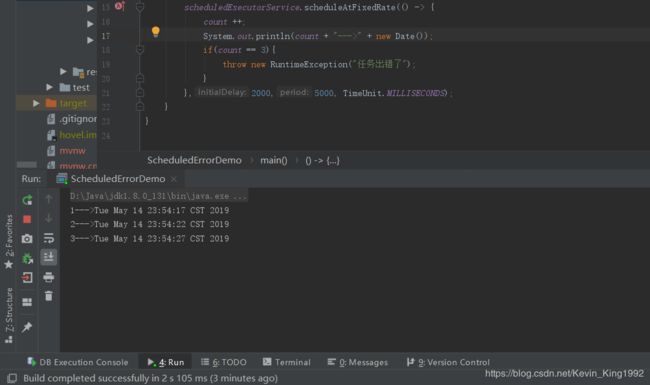Viewport: 650px width, 385px height.
Task: Click the TimeUnit.MILLISECONDS argument
Action: point(395,93)
